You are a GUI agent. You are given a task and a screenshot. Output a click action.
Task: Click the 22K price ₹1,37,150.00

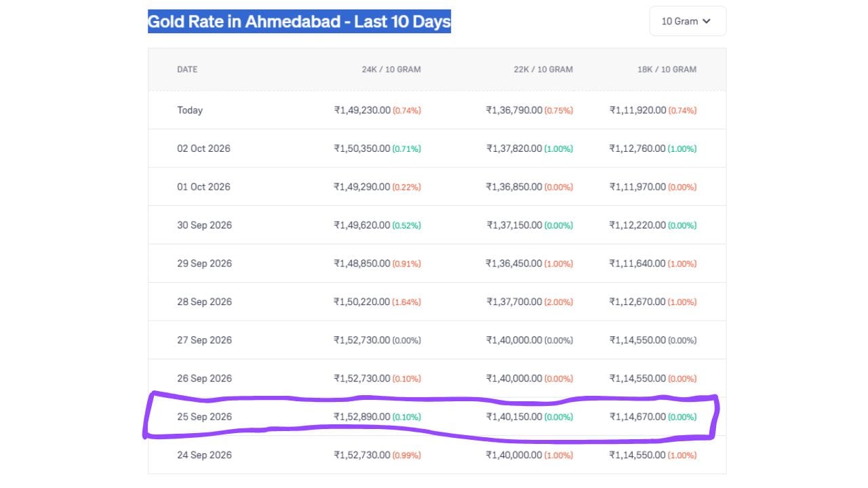(x=514, y=225)
